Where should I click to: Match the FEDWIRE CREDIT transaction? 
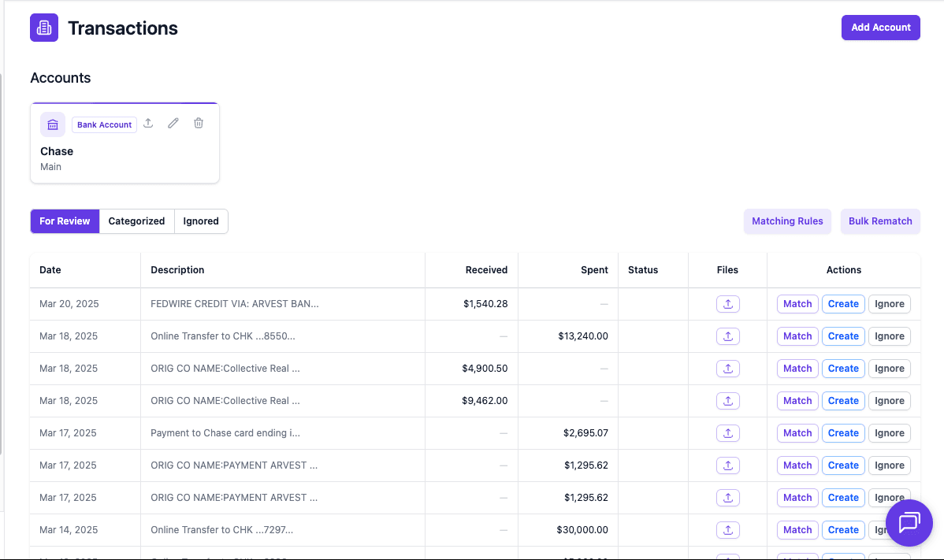click(x=797, y=303)
